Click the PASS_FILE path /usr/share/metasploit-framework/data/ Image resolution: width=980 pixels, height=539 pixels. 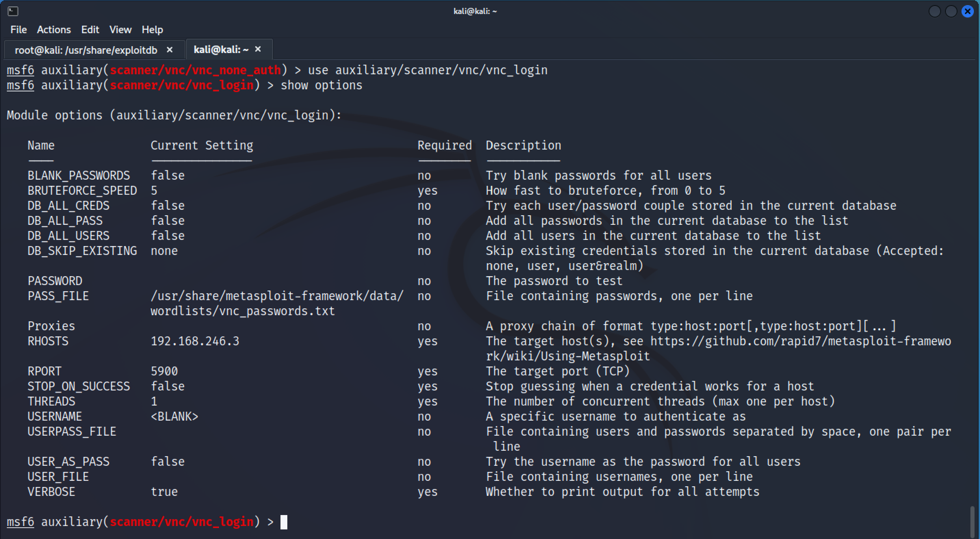coord(277,296)
